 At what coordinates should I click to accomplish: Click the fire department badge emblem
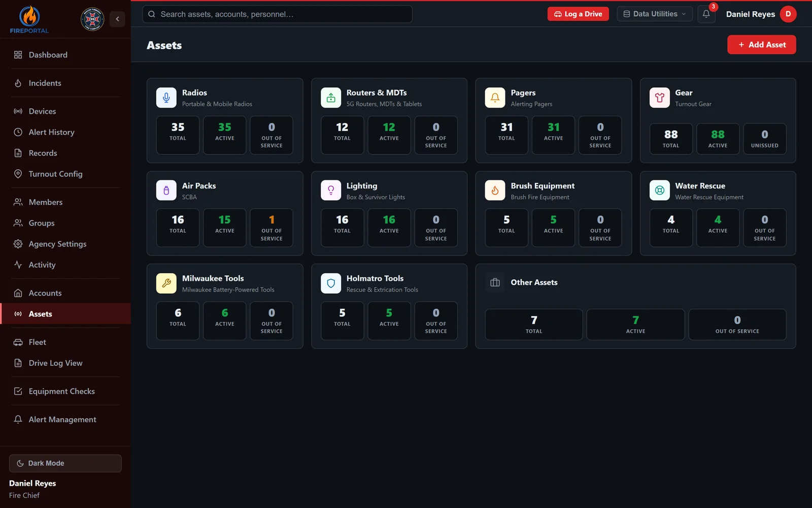click(x=92, y=19)
